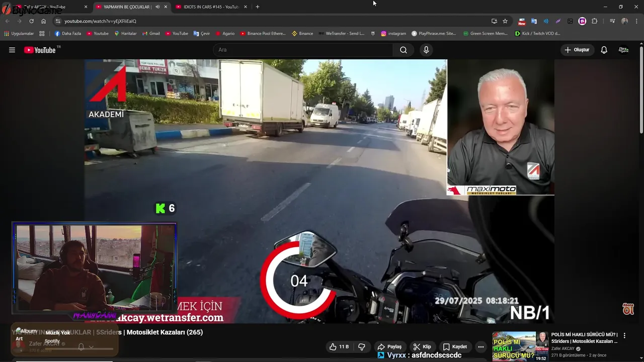Open Green Screen Mem... bookmark

point(485,34)
